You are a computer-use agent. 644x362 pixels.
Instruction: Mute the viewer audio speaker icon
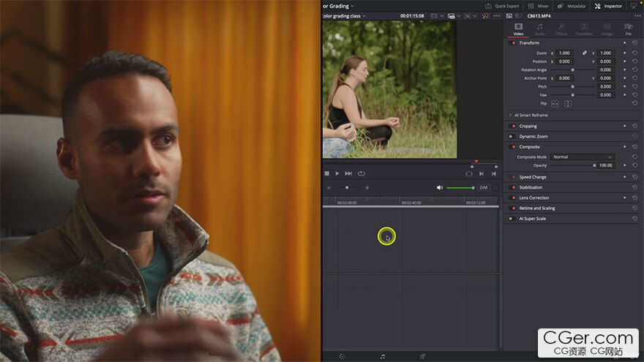pos(440,187)
